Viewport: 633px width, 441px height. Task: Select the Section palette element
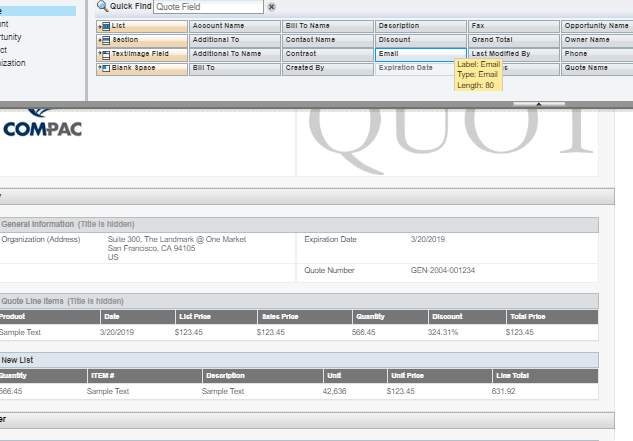click(142, 40)
